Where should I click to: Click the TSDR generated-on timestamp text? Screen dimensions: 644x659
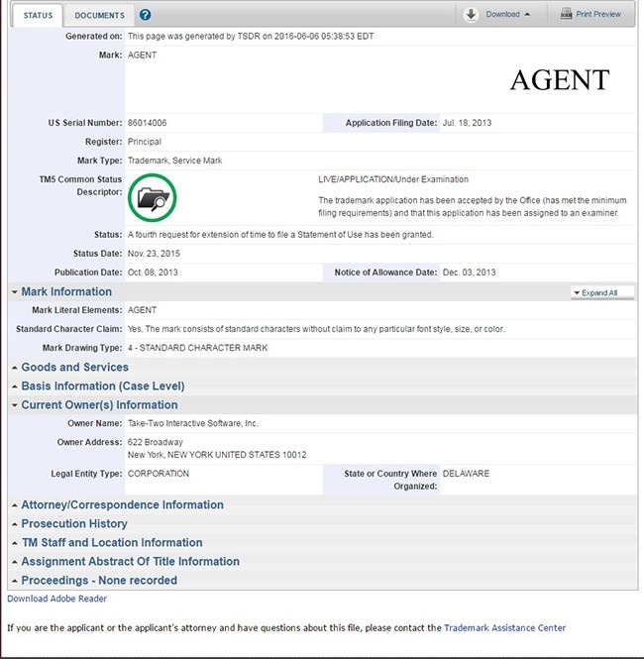(251, 36)
